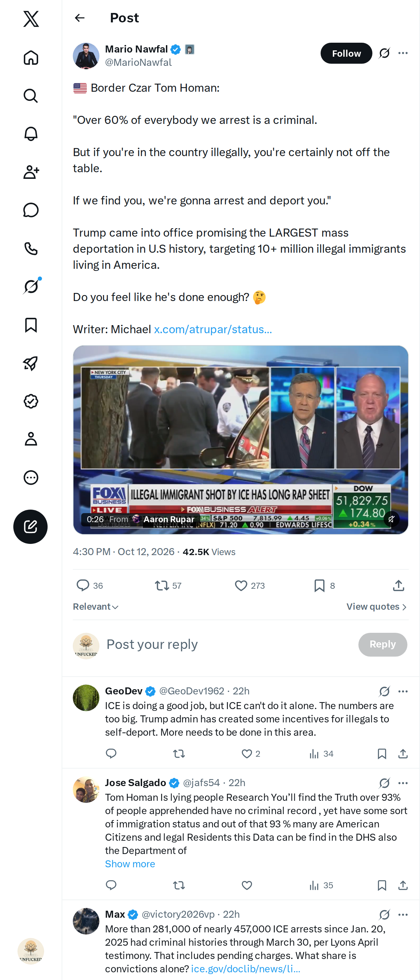This screenshot has height=980, width=420.
Task: Share the main post via share icon
Action: point(398,585)
